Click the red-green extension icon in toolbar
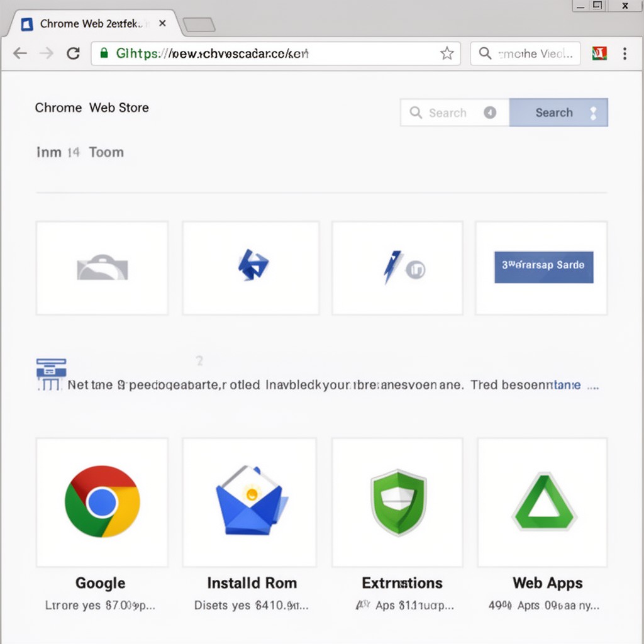 (599, 53)
